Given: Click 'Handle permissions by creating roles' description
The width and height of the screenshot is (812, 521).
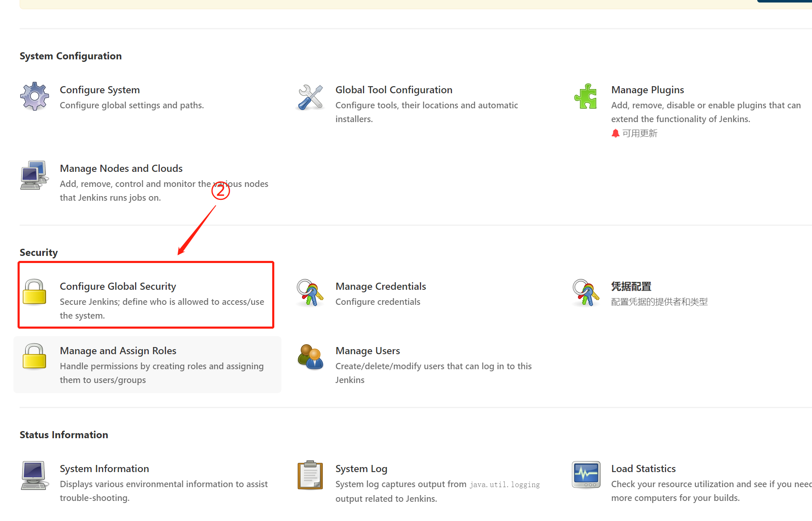Looking at the screenshot, I should pos(161,373).
